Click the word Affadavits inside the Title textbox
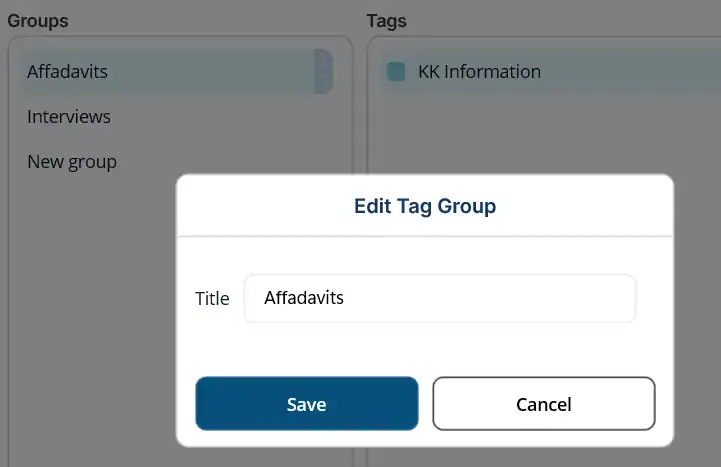 (304, 298)
